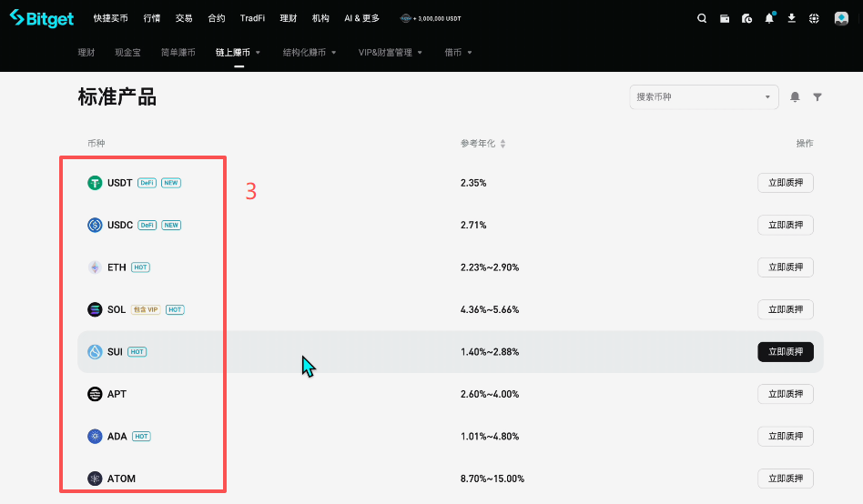The width and height of the screenshot is (863, 504).
Task: Click the SOL coin icon
Action: [x=95, y=309]
